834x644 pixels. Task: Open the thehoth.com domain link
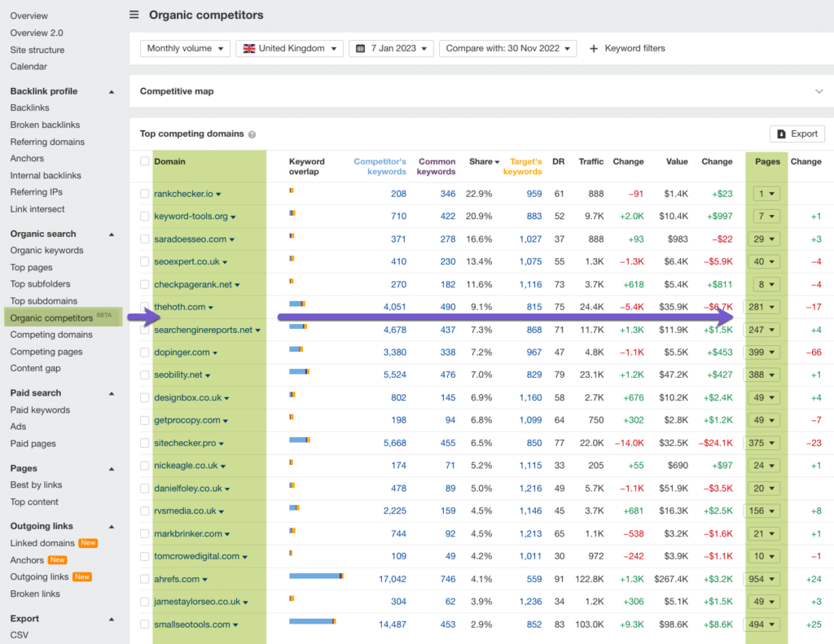180,307
